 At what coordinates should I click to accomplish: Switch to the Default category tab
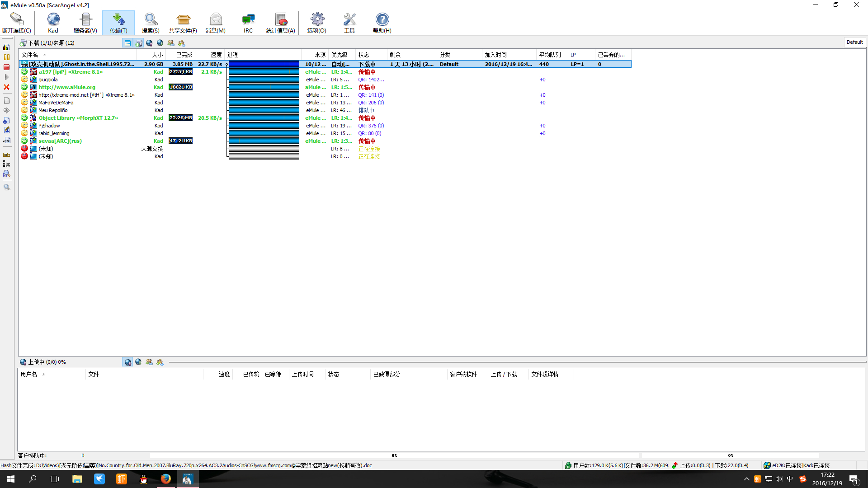(854, 42)
